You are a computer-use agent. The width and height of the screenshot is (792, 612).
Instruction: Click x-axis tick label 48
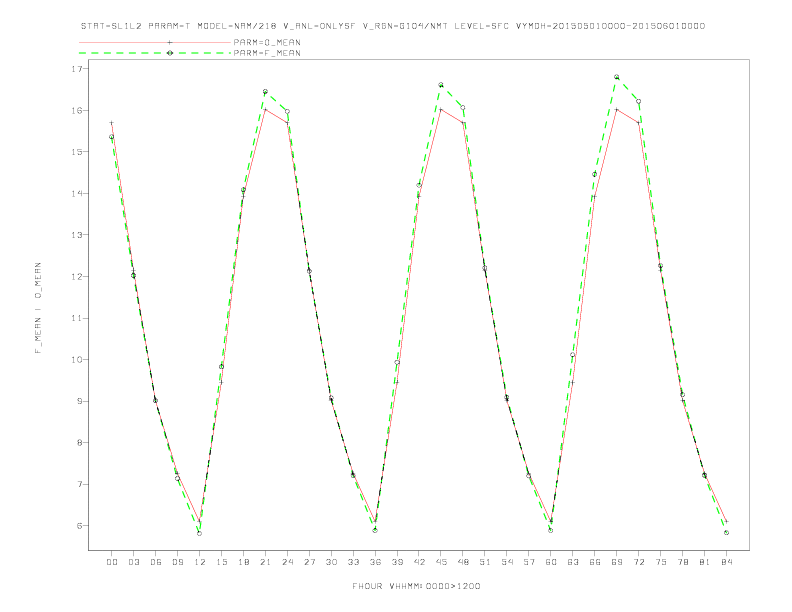click(x=463, y=562)
